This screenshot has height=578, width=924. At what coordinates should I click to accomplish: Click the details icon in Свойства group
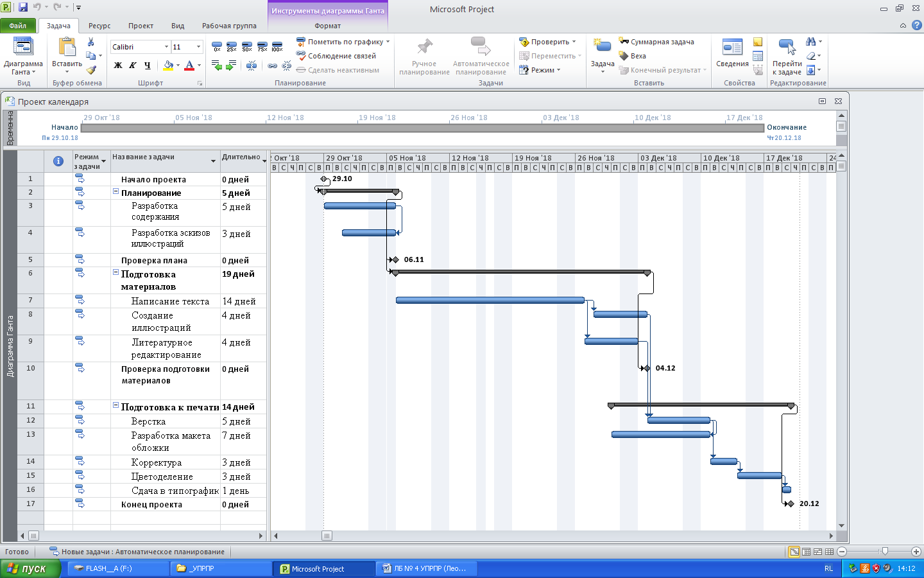tap(758, 56)
